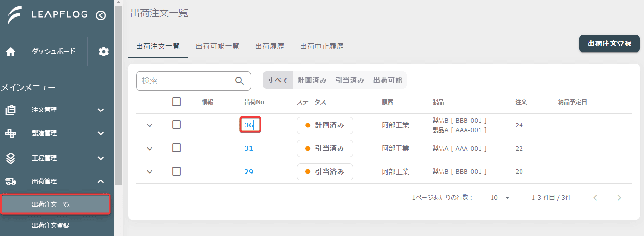Screen dimensions: 644x236
Task: Click the 引当済み status of shipment 29
Action: (325, 171)
